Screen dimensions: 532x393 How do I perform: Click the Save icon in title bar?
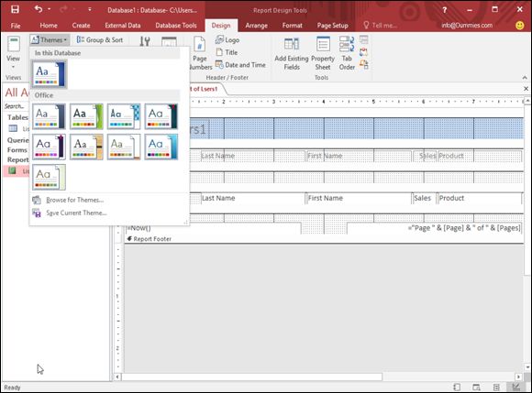point(15,9)
